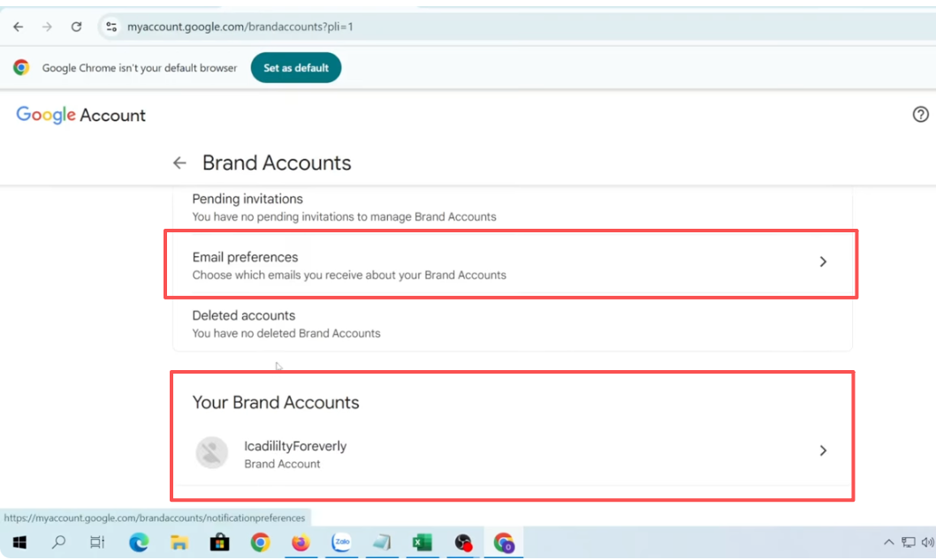Open Firefox from taskbar
936x560 pixels.
tap(301, 542)
